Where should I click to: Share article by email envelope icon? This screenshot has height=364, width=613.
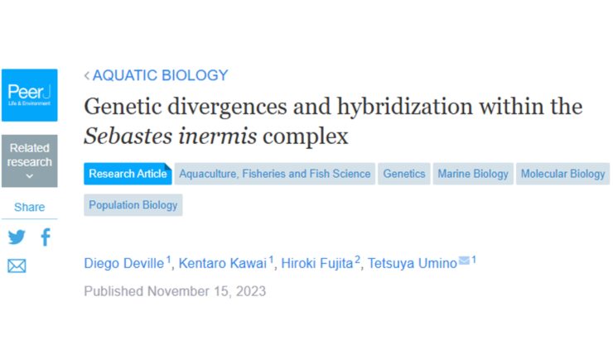click(x=17, y=266)
